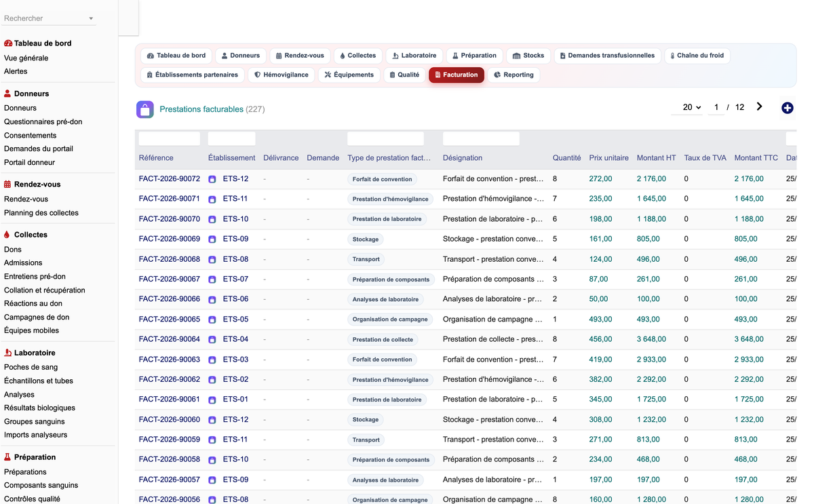Screen dimensions: 814x504
Task: Select the active Facturation tab
Action: [457, 75]
